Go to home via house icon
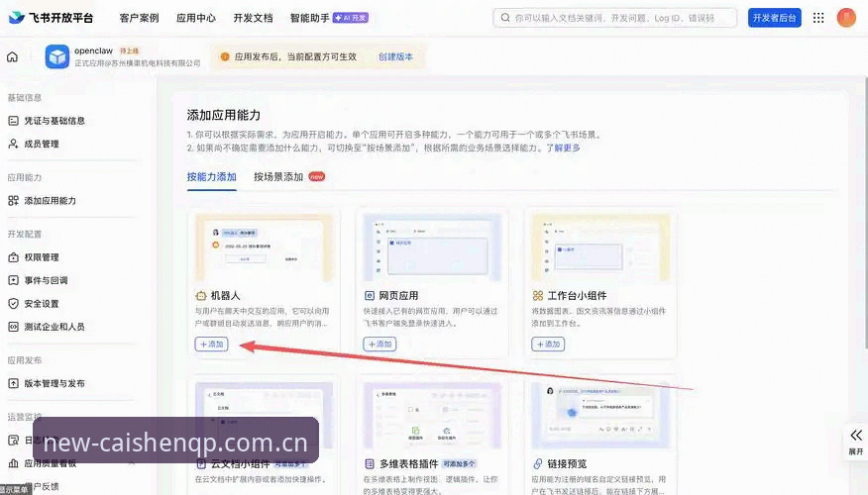The height and width of the screenshot is (495, 868). tap(12, 56)
